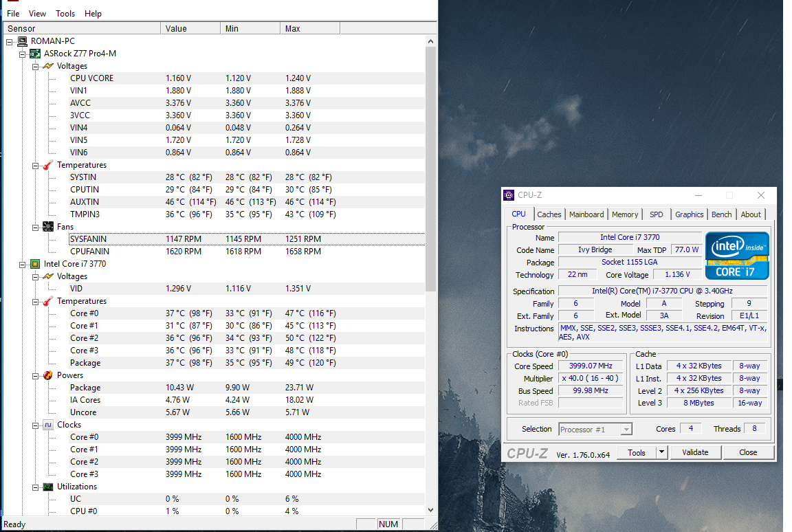The height and width of the screenshot is (532, 792).
Task: Minimize the CPU-Z window
Action: (x=698, y=195)
